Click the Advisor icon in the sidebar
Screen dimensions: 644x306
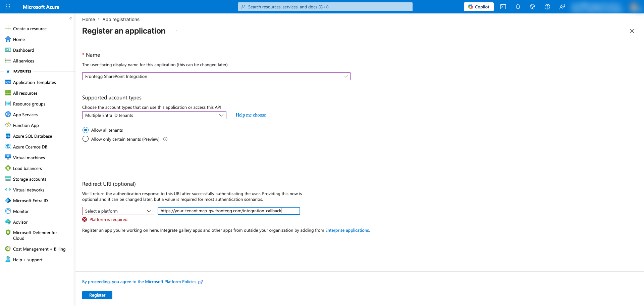pyautogui.click(x=8, y=222)
